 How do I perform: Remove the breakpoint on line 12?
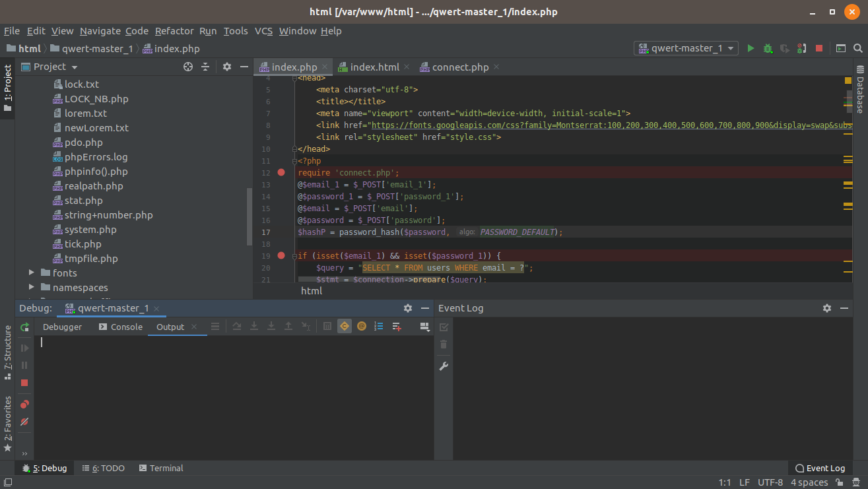click(281, 172)
